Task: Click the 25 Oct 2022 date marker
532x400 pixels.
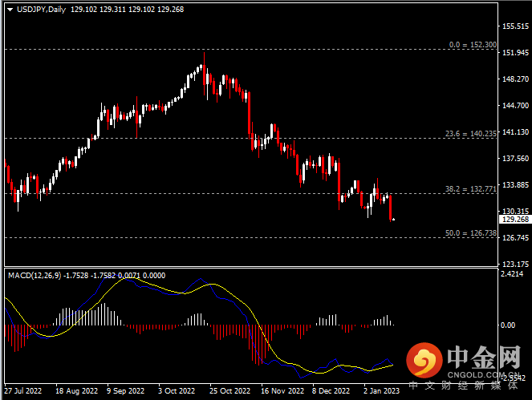Action: [228, 390]
